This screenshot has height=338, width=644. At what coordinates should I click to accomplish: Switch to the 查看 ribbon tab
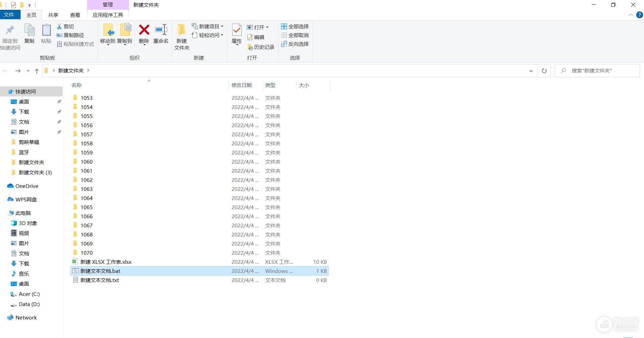pyautogui.click(x=75, y=15)
